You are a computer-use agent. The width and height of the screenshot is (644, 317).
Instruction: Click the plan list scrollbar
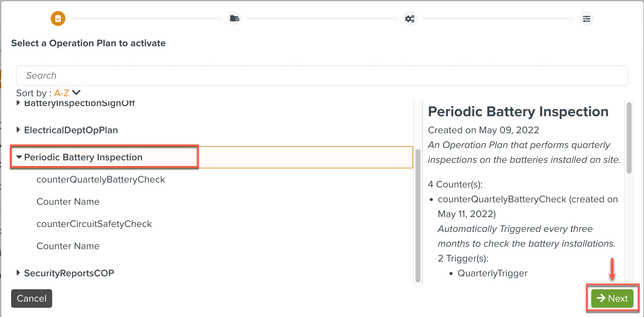tap(418, 216)
